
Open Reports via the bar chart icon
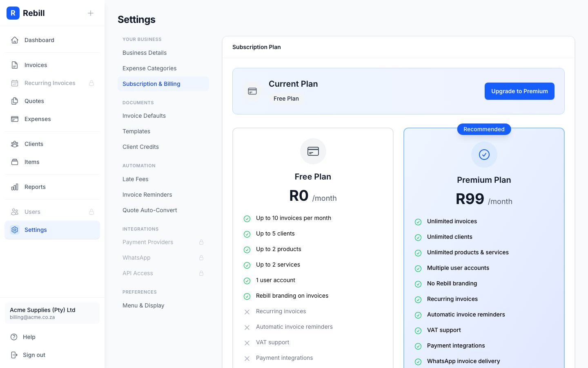click(15, 187)
